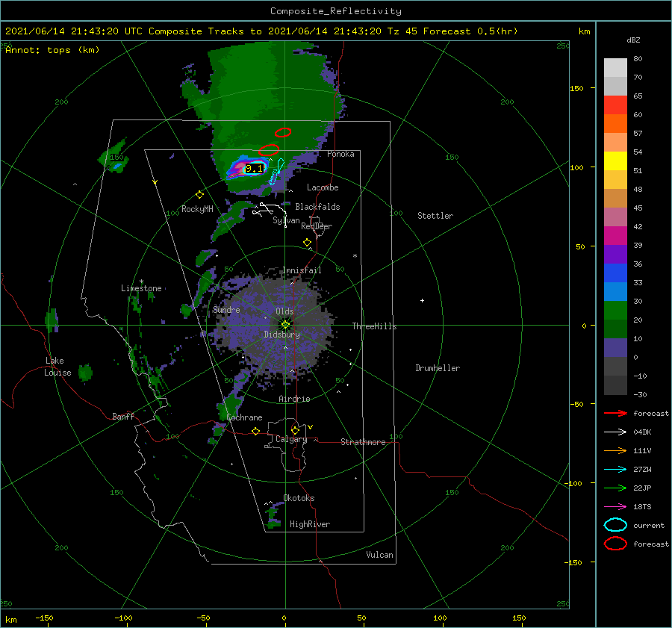Click the Okotoks town label
Viewport: 672px width, 628px height.
click(299, 498)
